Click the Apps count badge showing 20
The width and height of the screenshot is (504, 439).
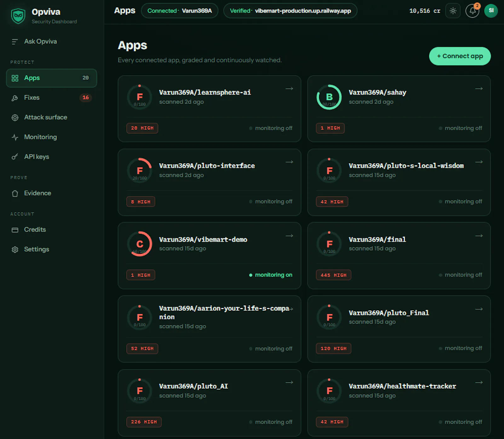click(86, 78)
